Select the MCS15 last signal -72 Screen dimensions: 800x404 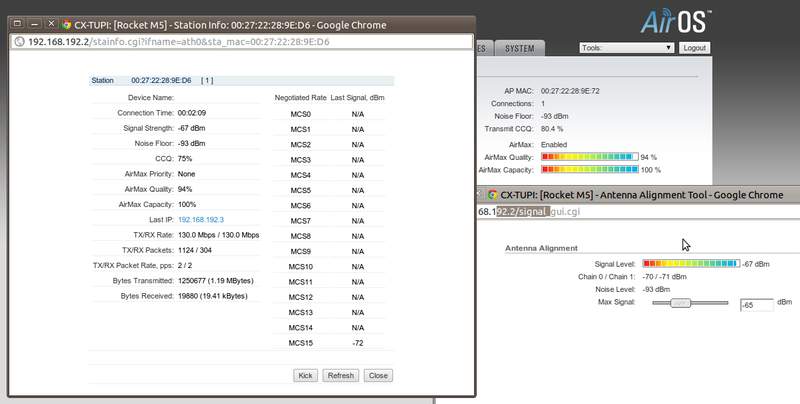click(358, 343)
